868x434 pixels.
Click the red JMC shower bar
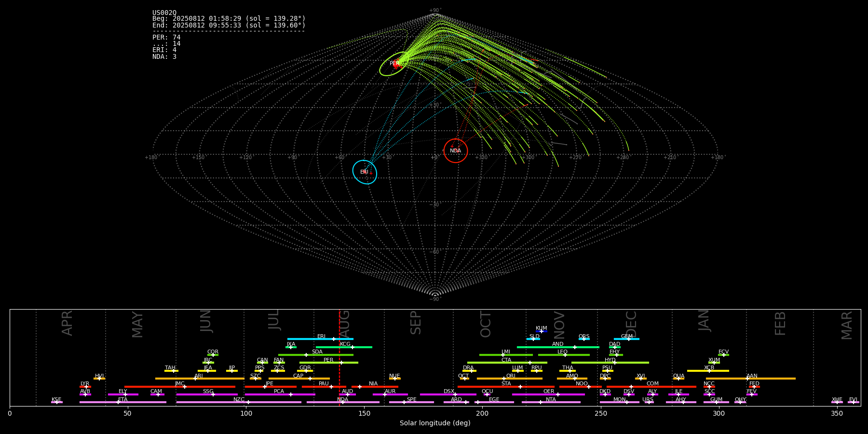click(x=180, y=387)
